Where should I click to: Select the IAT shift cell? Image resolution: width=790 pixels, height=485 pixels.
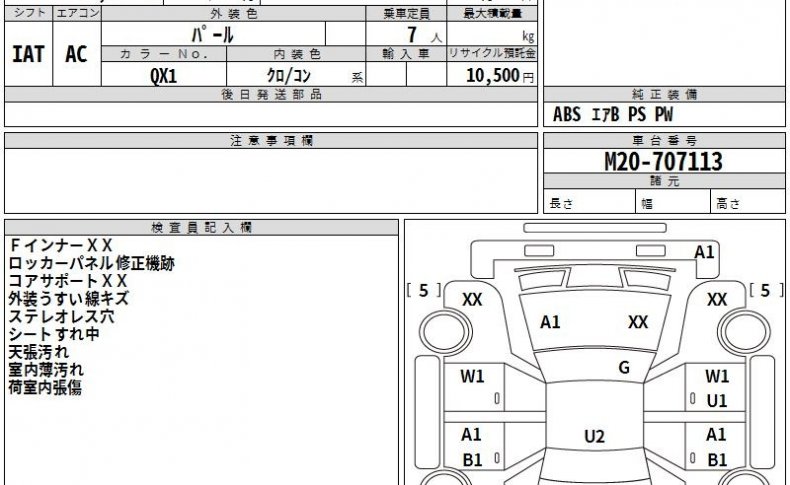(28, 54)
